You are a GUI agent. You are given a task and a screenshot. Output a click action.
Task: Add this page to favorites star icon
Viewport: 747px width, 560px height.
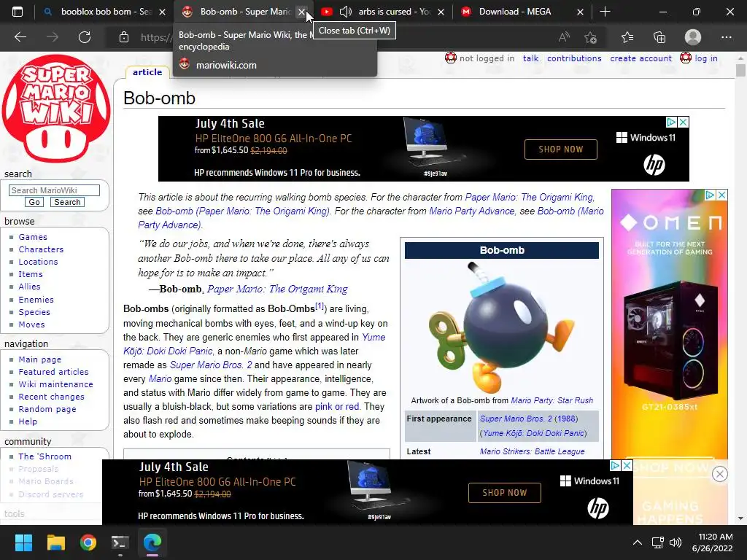click(x=591, y=37)
